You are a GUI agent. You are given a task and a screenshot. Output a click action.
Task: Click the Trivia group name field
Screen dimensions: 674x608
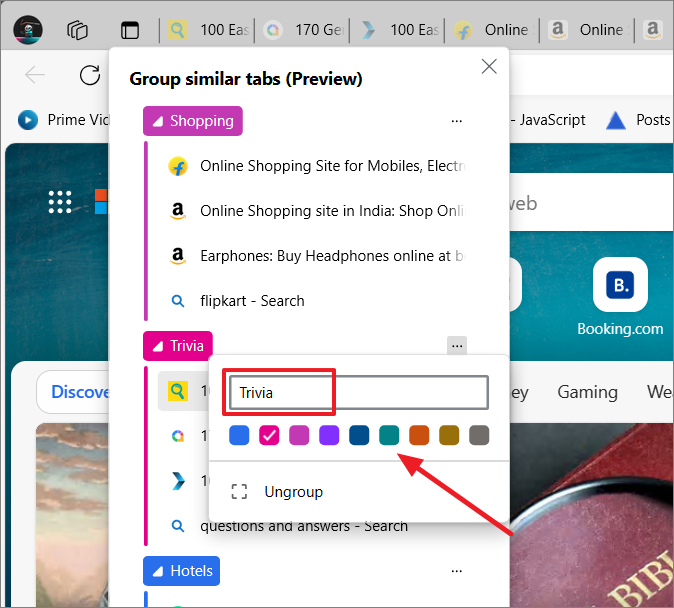[x=359, y=393]
